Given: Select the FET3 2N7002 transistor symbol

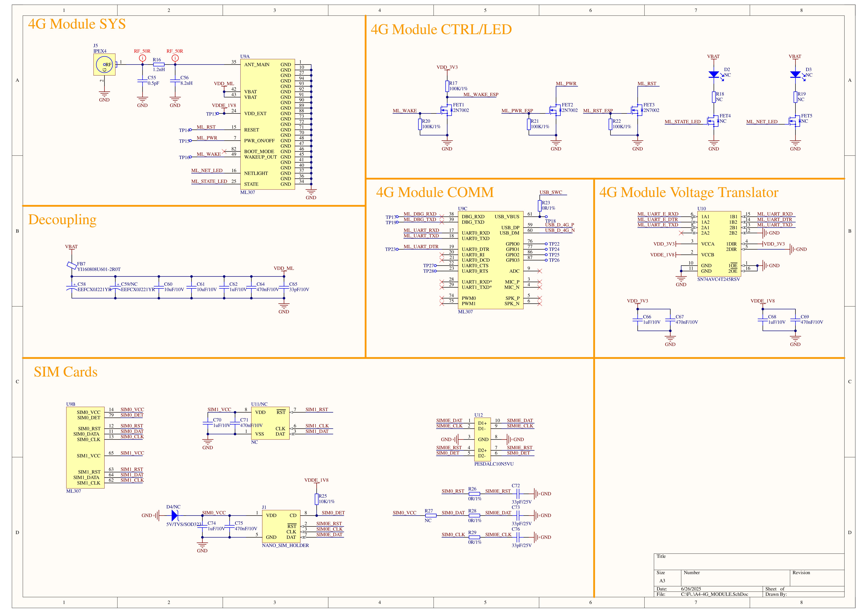Looking at the screenshot, I should tap(637, 110).
